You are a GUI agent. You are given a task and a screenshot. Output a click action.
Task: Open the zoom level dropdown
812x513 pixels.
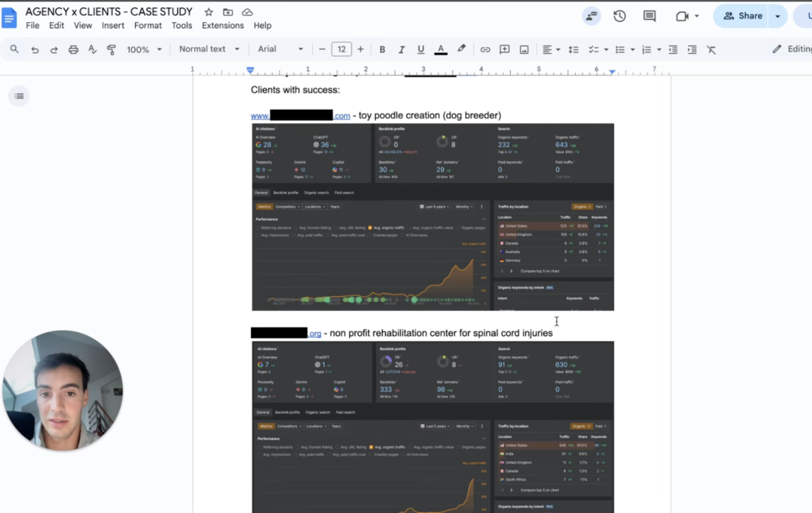144,49
